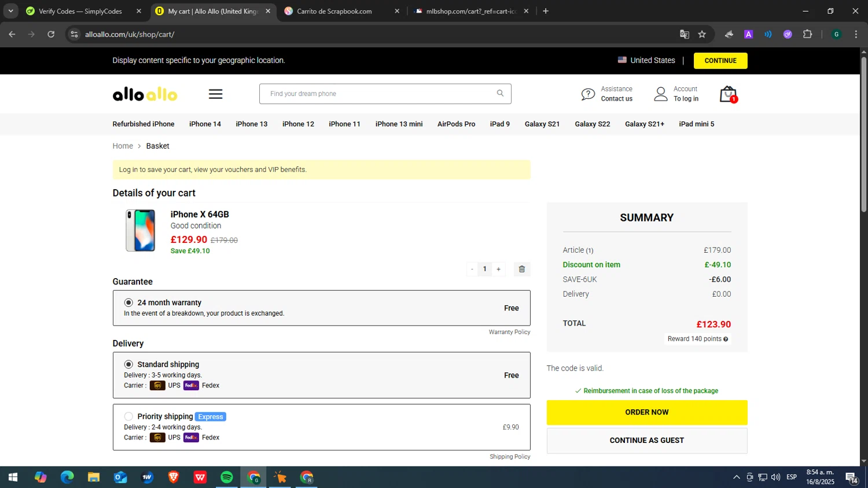
Task: Open Spotify from the taskbar
Action: pos(227,477)
